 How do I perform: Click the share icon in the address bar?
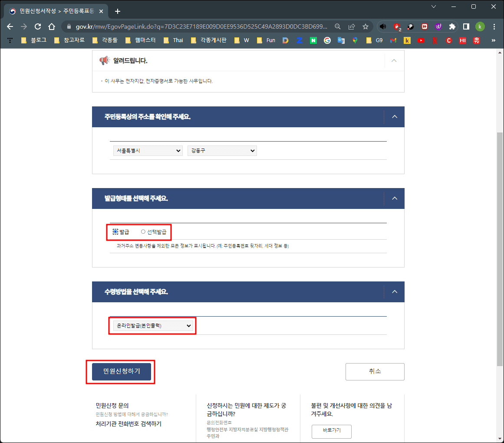[x=352, y=26]
